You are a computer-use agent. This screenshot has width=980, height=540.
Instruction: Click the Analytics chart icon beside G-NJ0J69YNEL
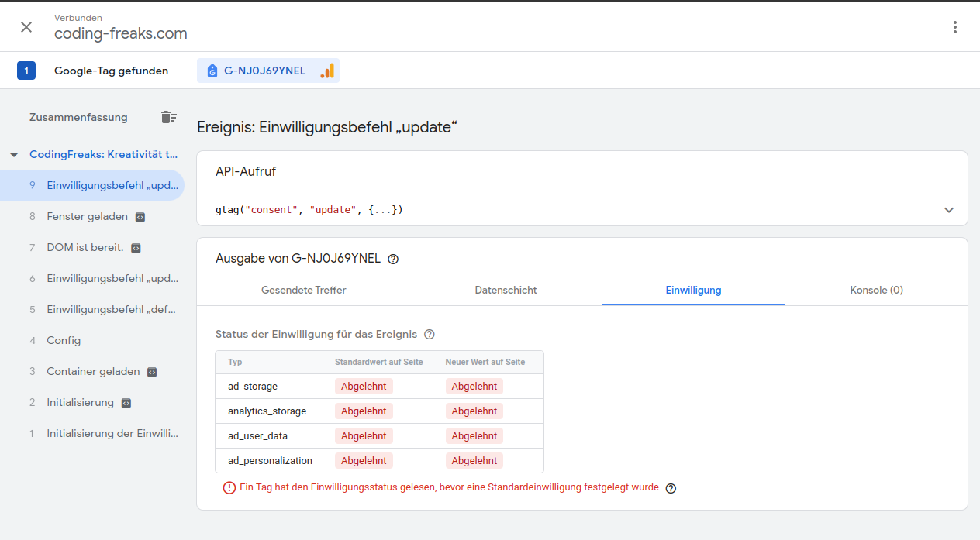point(326,70)
